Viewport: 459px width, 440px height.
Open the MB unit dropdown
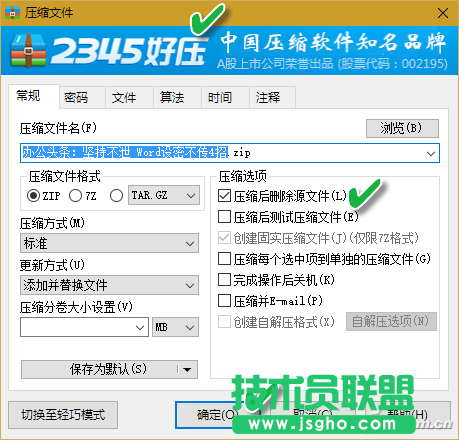pos(175,327)
